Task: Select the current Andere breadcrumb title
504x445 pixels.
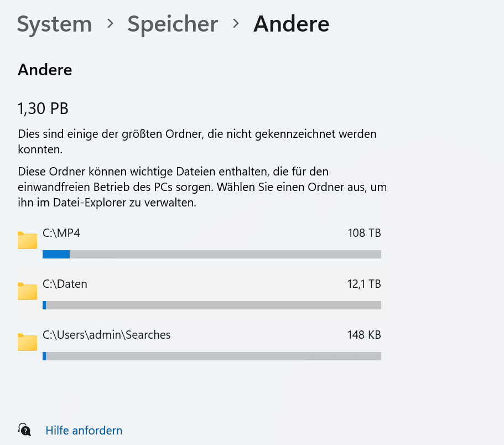Action: click(x=291, y=24)
